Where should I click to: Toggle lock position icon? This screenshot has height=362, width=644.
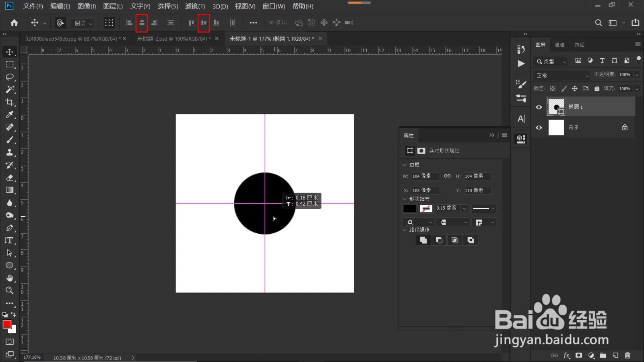[575, 88]
